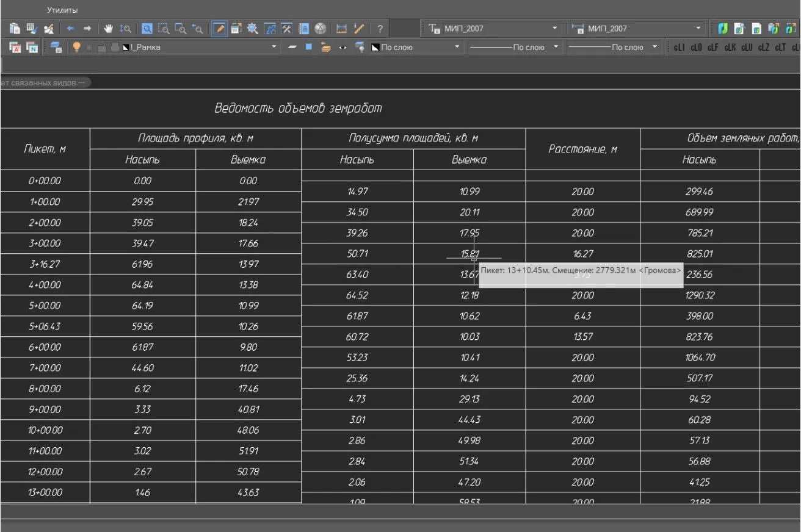Open the По слою color dropdown
801x532 pixels.
[x=457, y=47]
